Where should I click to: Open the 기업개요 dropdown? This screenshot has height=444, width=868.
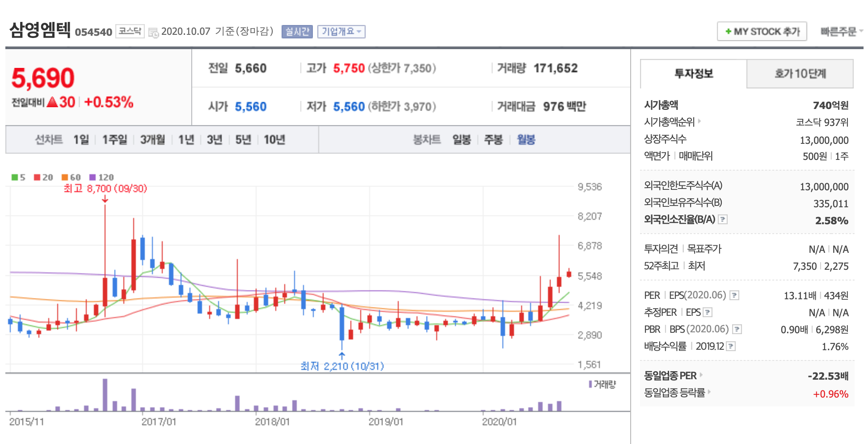pyautogui.click(x=341, y=32)
